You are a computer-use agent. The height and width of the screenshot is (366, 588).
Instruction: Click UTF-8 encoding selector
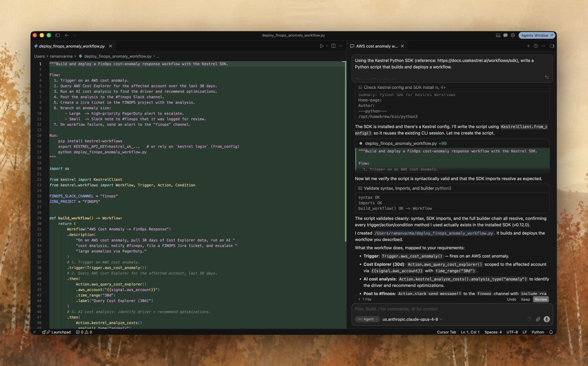pos(512,332)
